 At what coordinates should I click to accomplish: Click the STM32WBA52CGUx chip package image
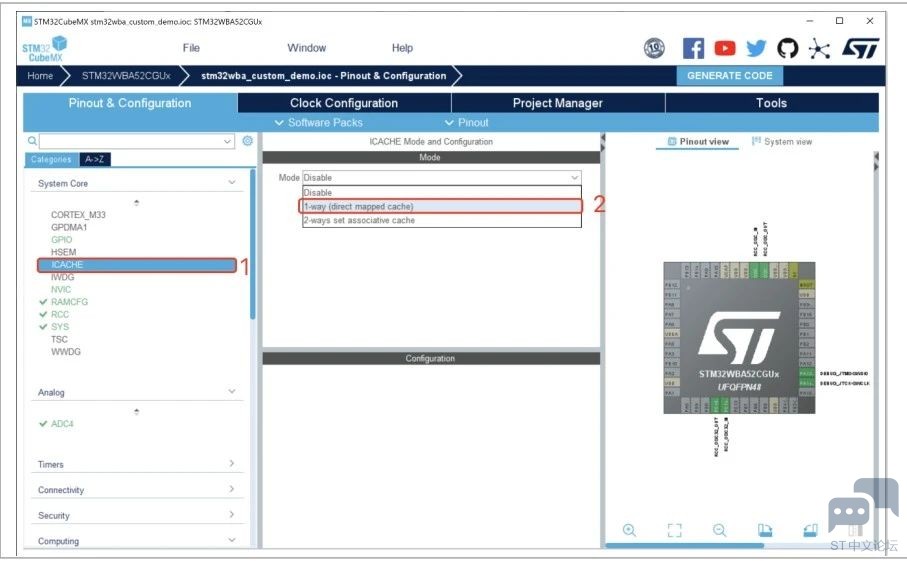pos(739,338)
